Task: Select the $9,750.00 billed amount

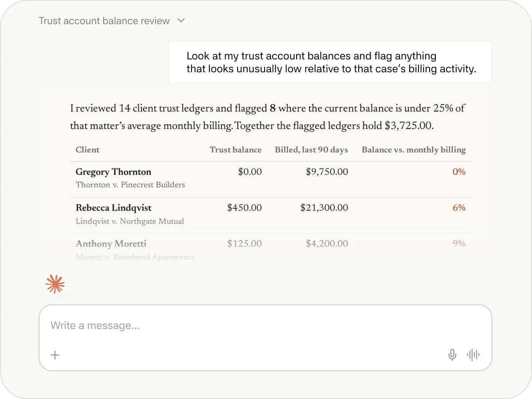Action: tap(327, 172)
